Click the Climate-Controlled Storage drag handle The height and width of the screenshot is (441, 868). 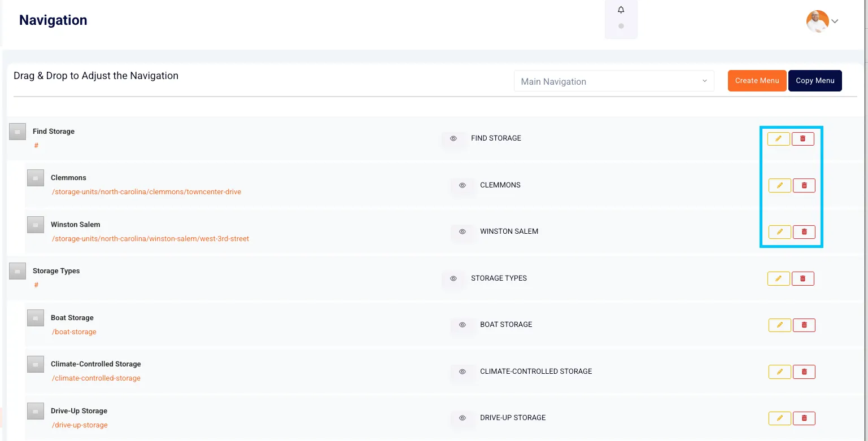[x=36, y=364]
